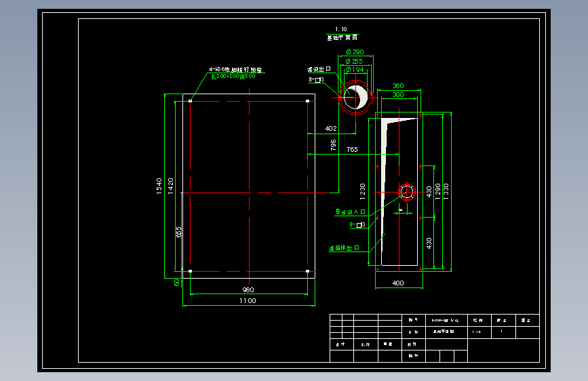Click the 4-M36 anchor bolt annotation text
The height and width of the screenshot is (381, 588).
point(235,69)
